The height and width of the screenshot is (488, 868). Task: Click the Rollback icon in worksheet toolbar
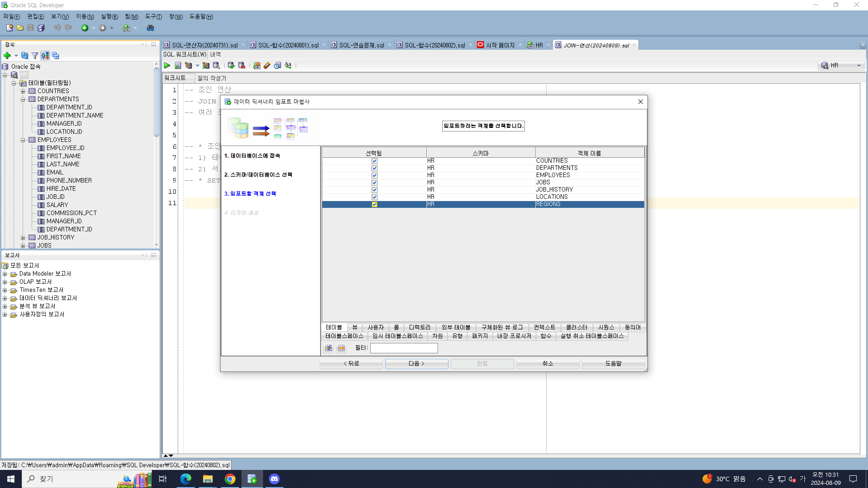[x=242, y=66]
